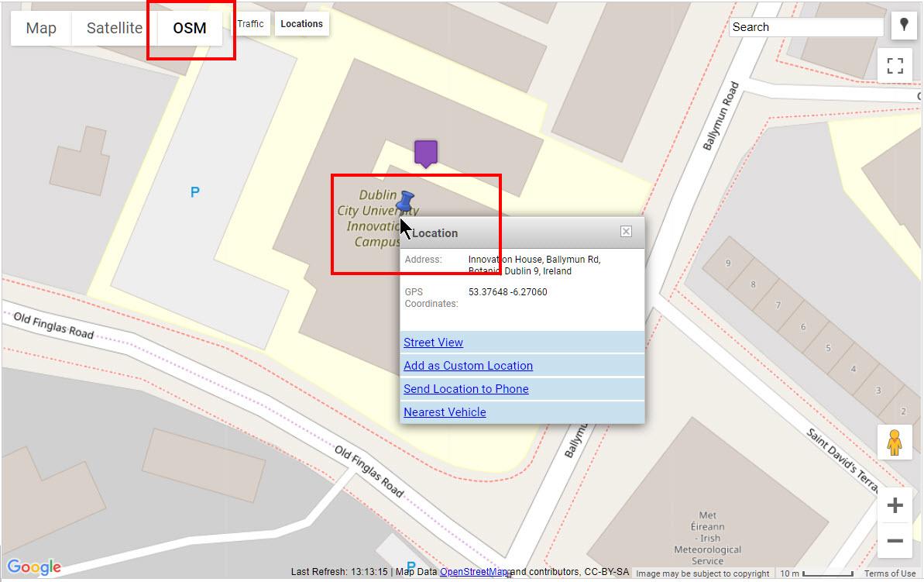Close the Location popup
The image size is (924, 582).
coord(627,232)
